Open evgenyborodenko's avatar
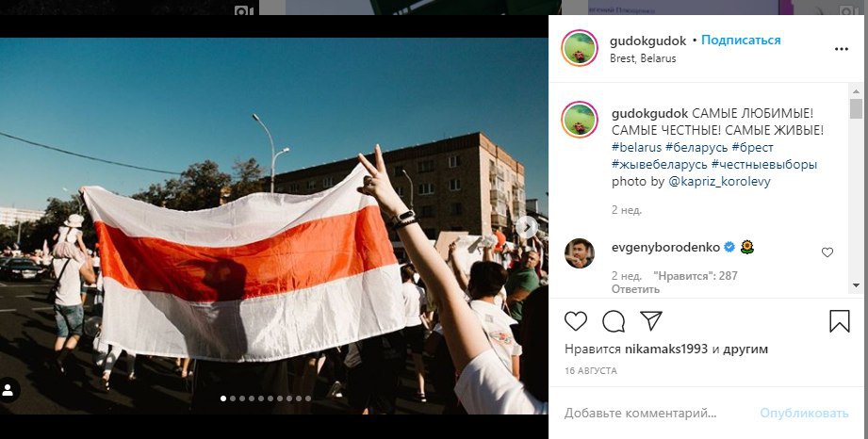The image size is (868, 439). pos(579,253)
